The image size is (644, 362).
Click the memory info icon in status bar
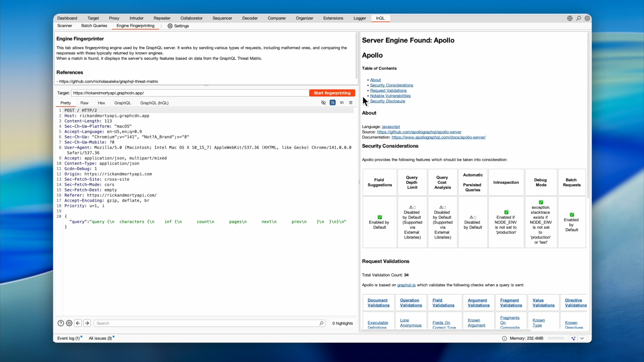point(504,338)
